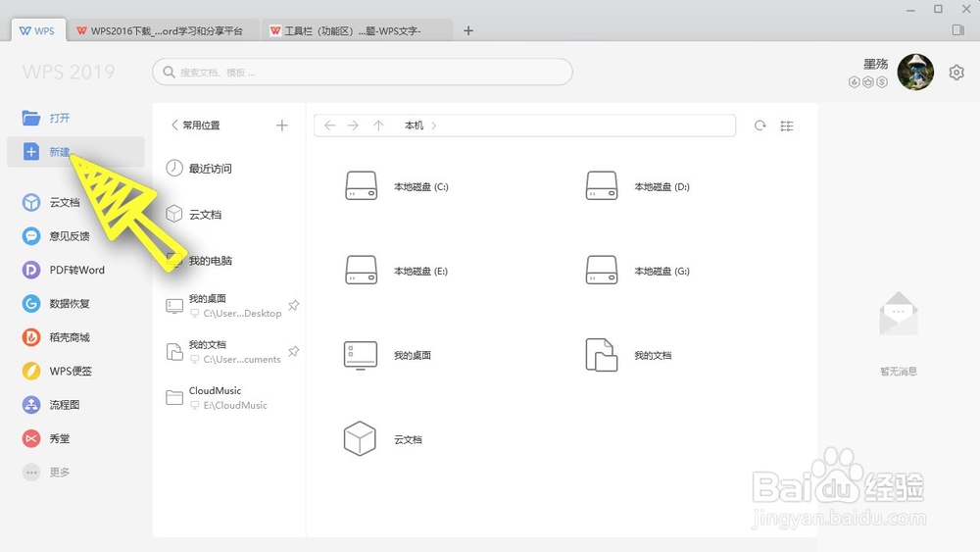Switch to WPS2016下载 tab
This screenshot has height=552, width=980.
pos(162,30)
